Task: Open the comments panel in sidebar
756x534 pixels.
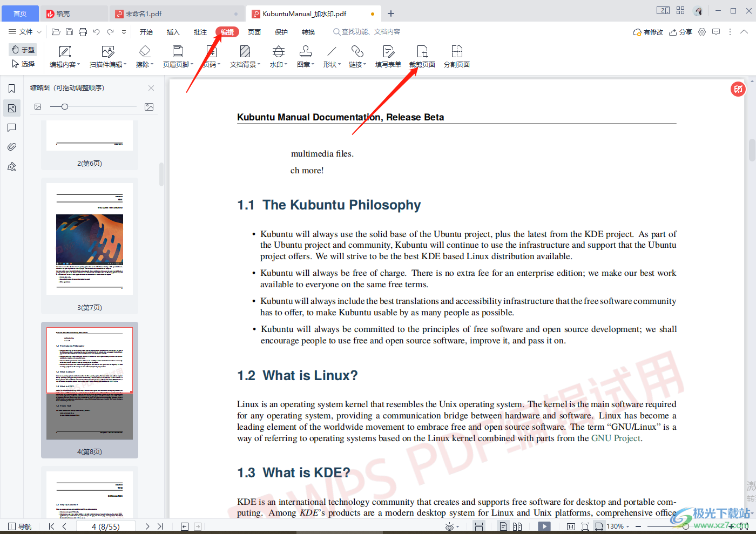Action: pos(12,127)
